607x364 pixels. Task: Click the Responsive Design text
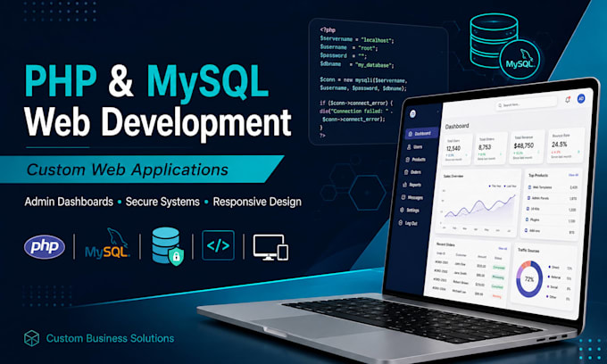[x=257, y=202]
